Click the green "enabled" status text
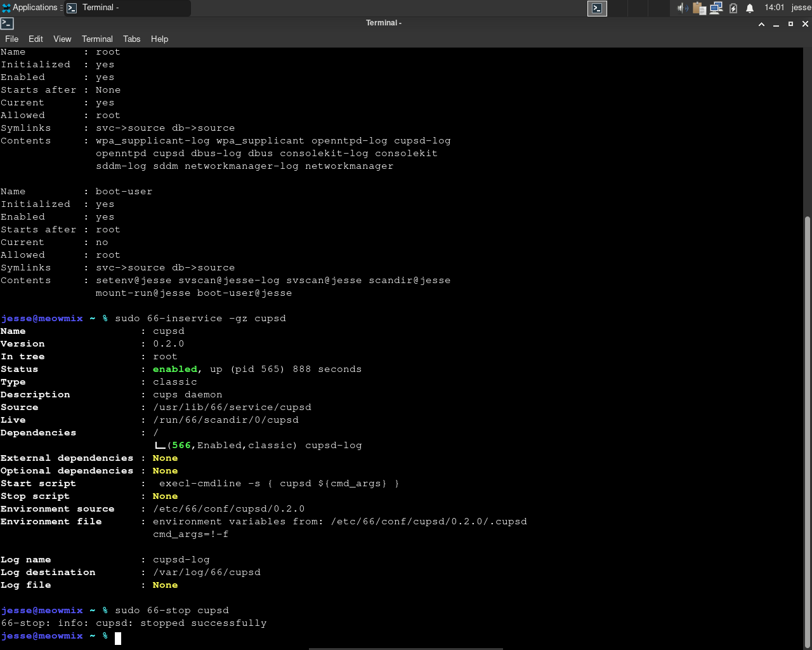 click(175, 369)
